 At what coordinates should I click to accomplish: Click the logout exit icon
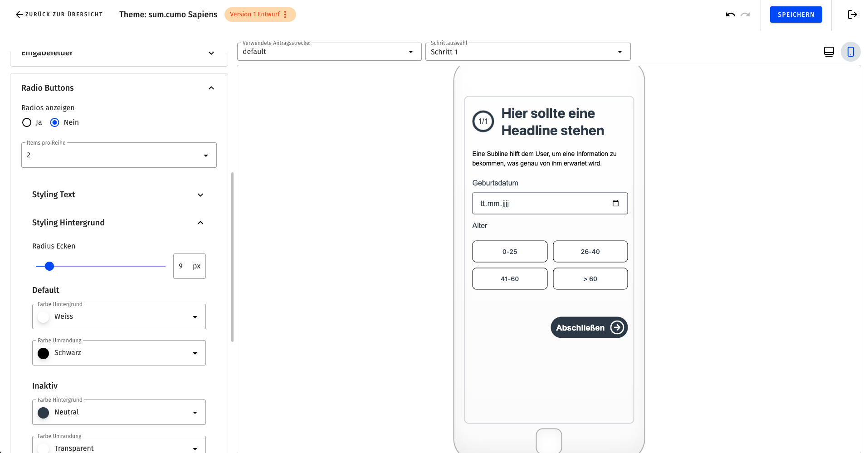(852, 15)
